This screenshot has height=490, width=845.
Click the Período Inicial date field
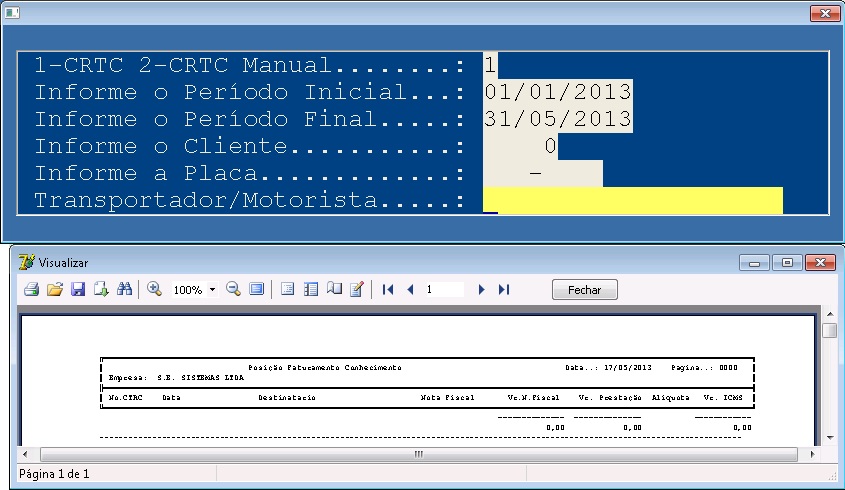pos(557,93)
